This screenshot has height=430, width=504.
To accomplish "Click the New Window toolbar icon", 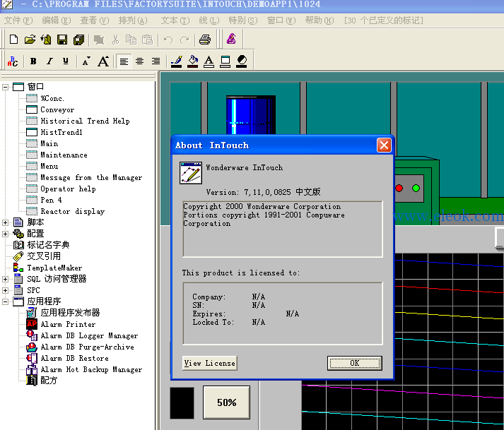I will pos(14,40).
